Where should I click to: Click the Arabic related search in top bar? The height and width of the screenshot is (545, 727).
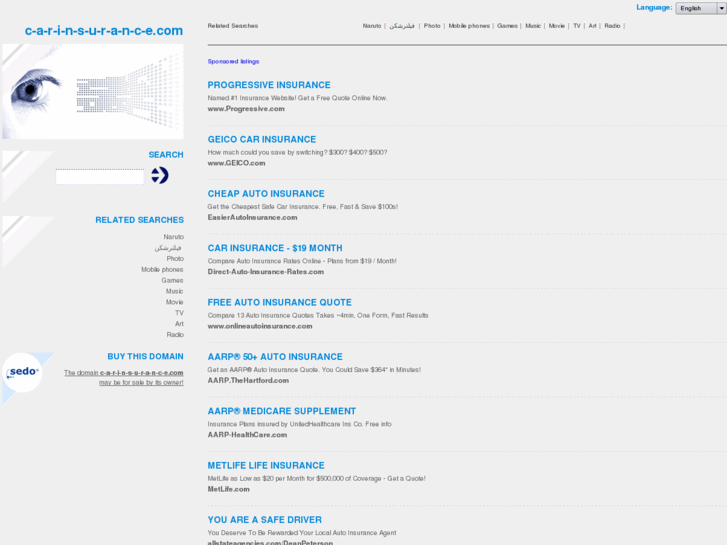(402, 26)
